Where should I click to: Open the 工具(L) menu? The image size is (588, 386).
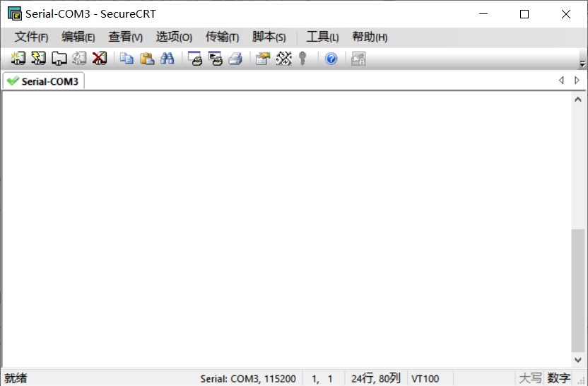pos(322,37)
